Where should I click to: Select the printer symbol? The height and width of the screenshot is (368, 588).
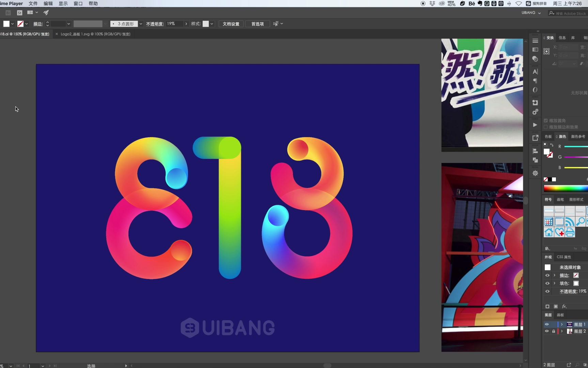(570, 232)
